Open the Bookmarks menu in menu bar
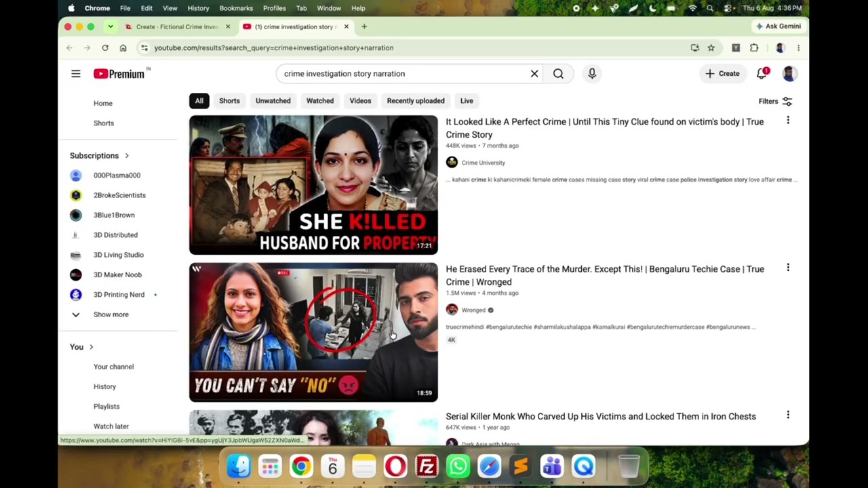868x488 pixels. (x=236, y=8)
